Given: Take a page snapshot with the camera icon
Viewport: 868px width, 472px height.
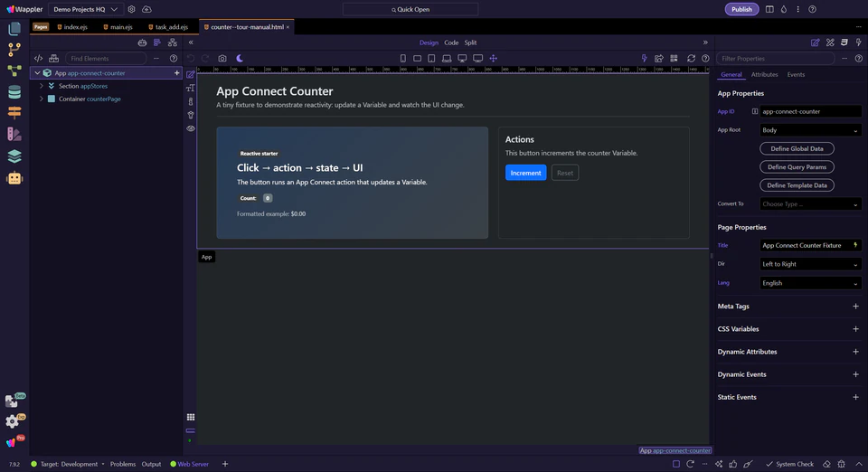Looking at the screenshot, I should pos(222,58).
